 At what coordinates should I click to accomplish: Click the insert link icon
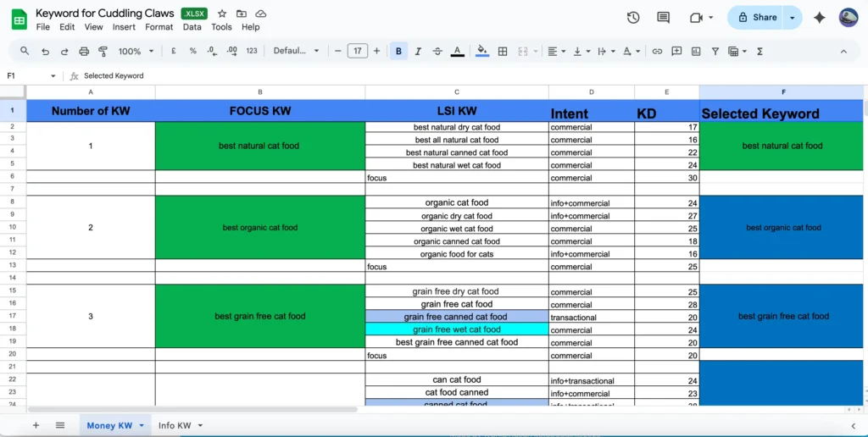pos(657,52)
